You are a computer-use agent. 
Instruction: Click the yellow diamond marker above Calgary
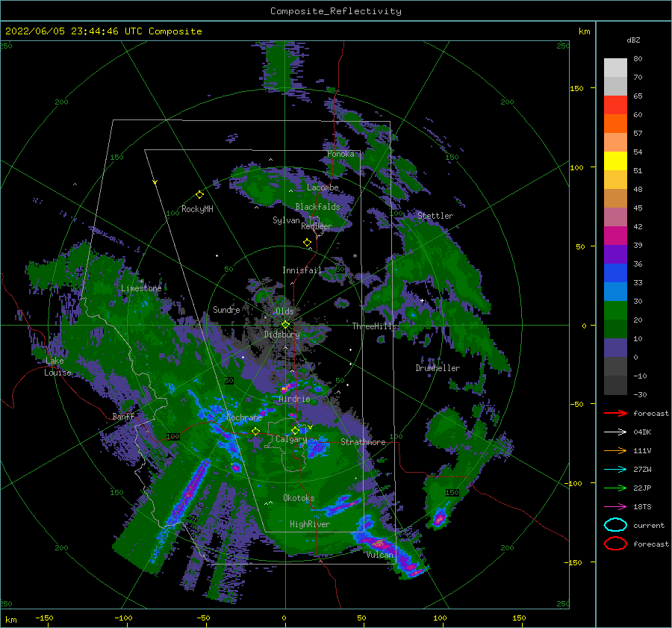[295, 430]
